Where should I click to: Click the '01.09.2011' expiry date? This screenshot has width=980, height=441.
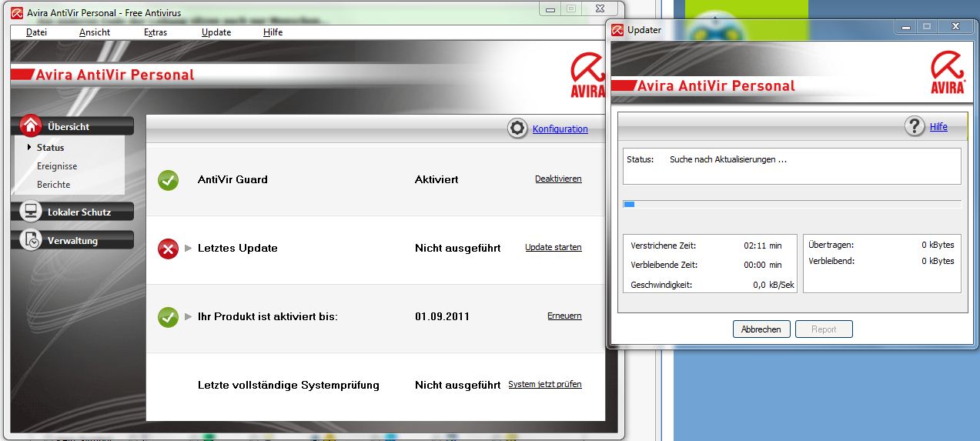[442, 316]
